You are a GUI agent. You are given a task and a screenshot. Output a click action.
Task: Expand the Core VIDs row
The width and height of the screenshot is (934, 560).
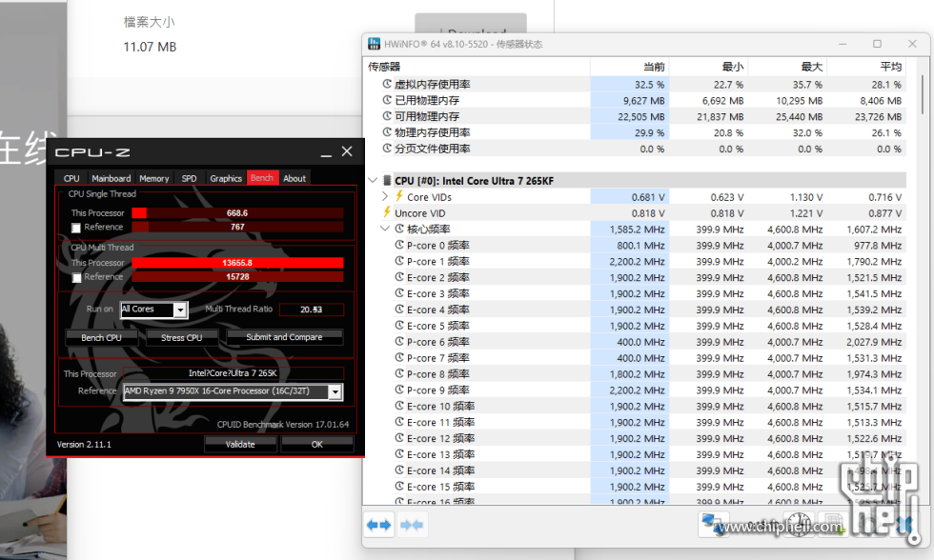[x=385, y=196]
